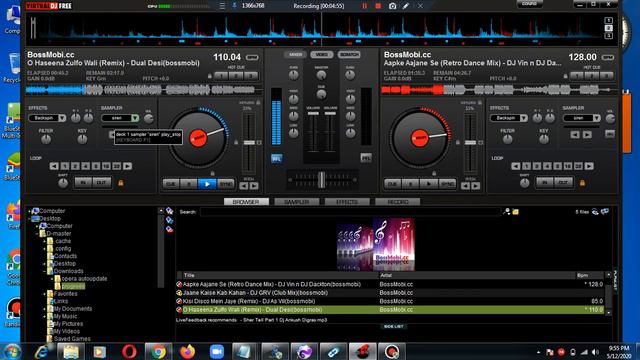640x360 pixels.
Task: Open left deck effects dropdown Backspin
Action: [x=47, y=118]
